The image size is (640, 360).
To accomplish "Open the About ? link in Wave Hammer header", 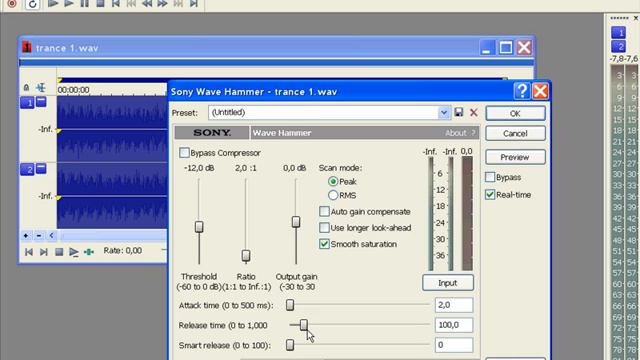I will pyautogui.click(x=460, y=133).
